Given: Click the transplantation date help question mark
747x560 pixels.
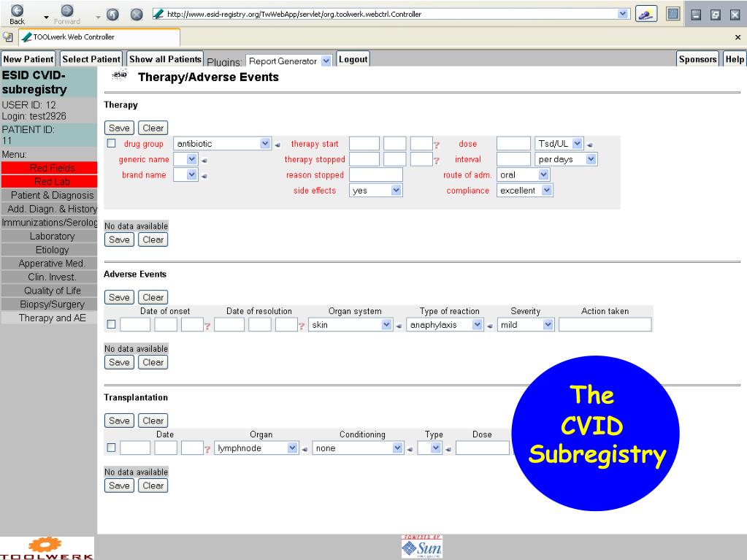Looking at the screenshot, I should [207, 450].
